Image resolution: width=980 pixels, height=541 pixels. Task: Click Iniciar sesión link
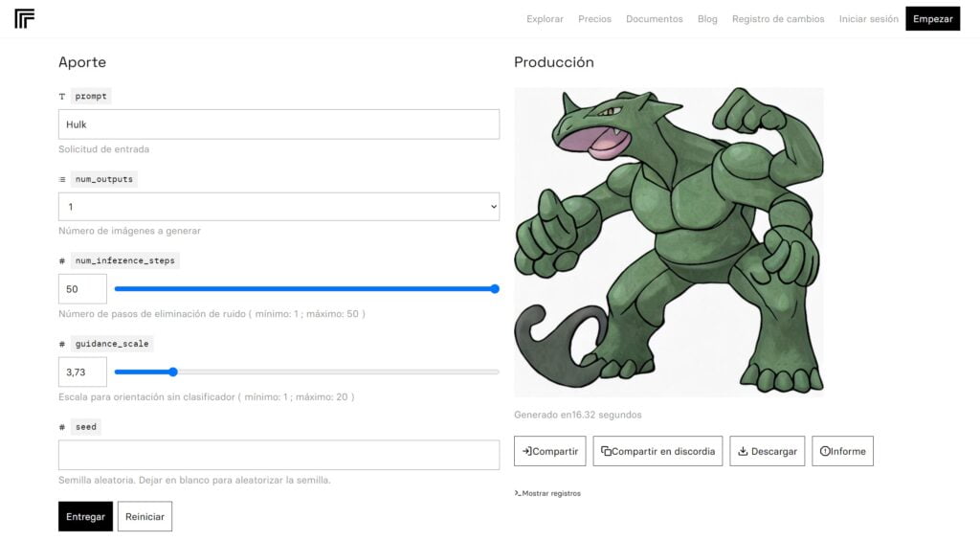pyautogui.click(x=868, y=19)
